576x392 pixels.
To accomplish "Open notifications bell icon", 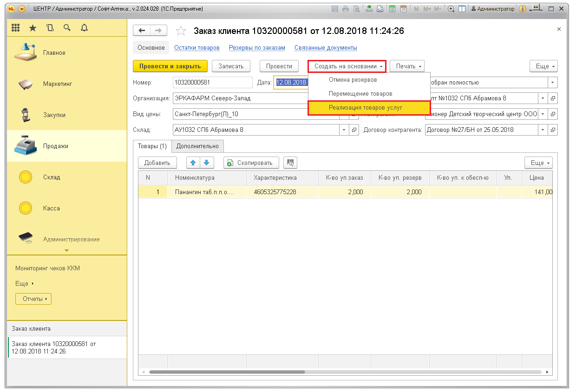I will point(84,28).
